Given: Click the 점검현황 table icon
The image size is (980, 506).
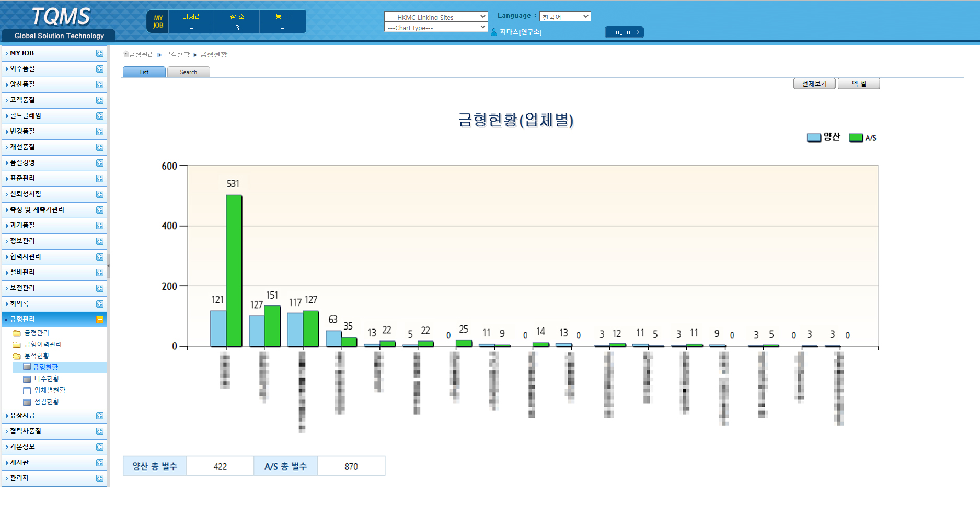Looking at the screenshot, I should (27, 402).
